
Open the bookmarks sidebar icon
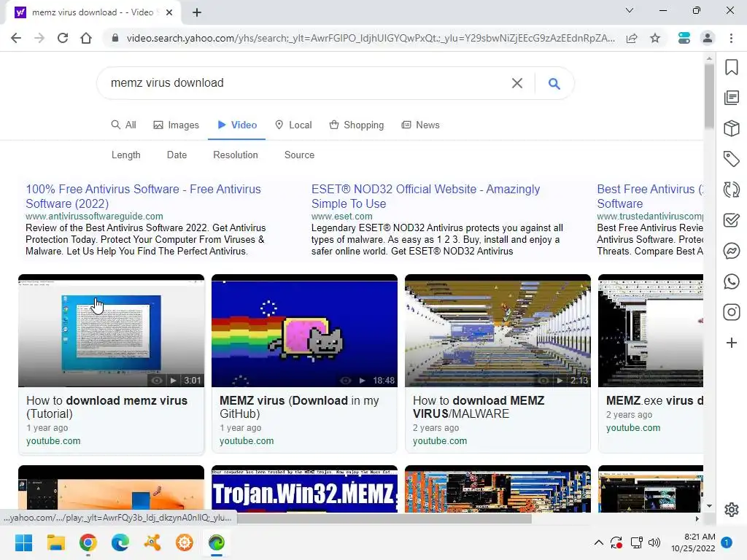[731, 67]
